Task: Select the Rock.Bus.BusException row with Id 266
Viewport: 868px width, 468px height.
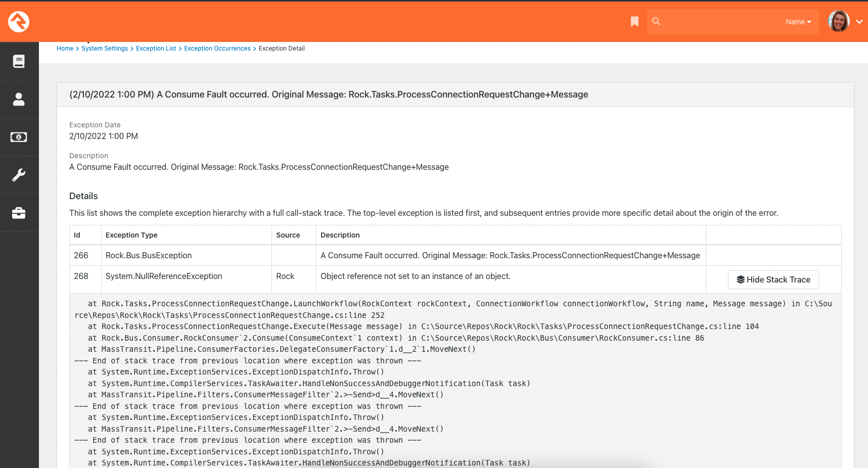Action: (404, 255)
